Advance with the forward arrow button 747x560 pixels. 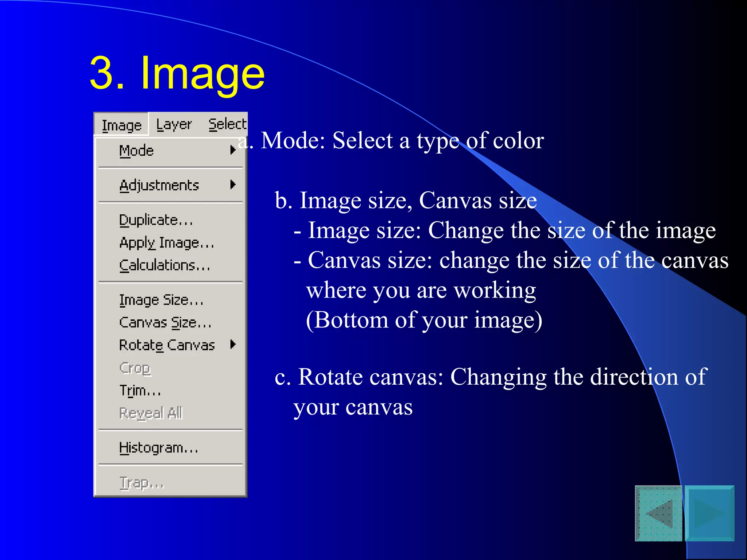pos(709,513)
